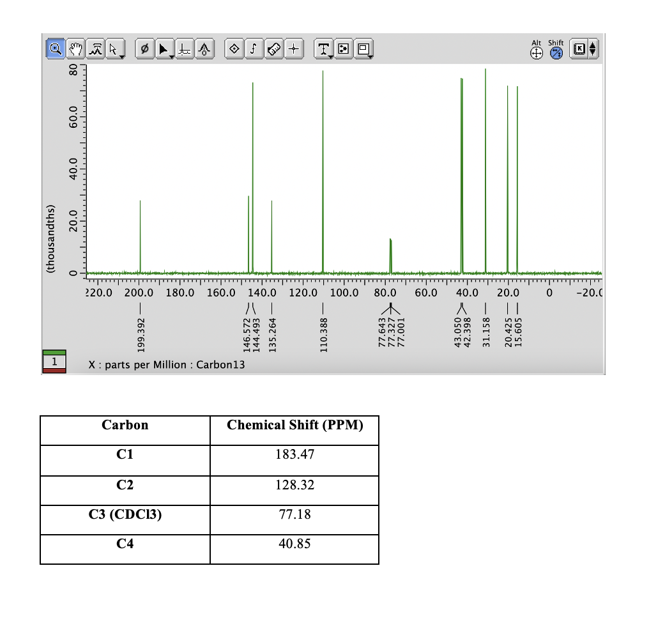Click the 199.392 peak label
672x621 pixels.
tap(141, 335)
